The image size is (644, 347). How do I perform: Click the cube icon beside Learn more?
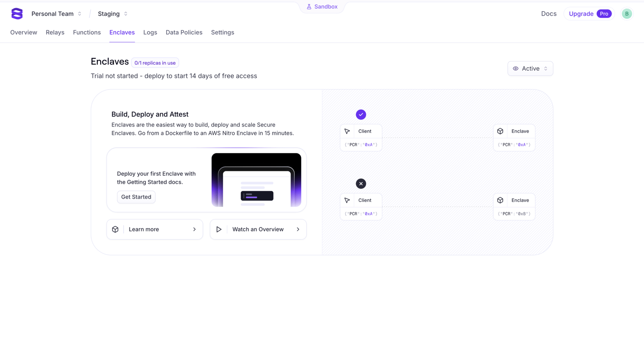tap(115, 229)
